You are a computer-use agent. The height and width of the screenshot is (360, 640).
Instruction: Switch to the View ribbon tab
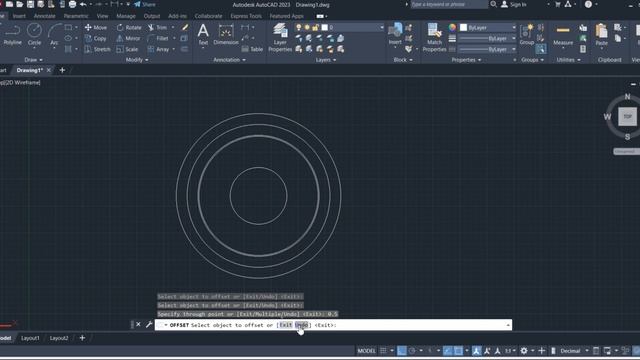tap(102, 16)
